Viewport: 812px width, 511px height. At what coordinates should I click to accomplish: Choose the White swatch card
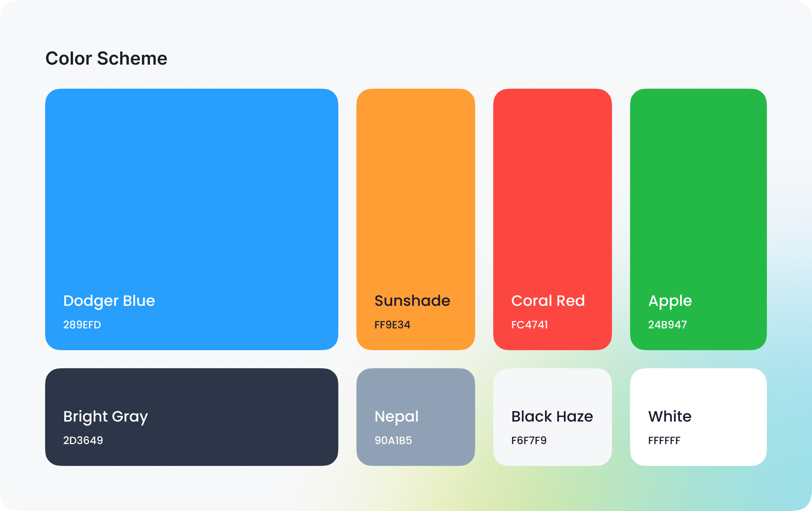coord(698,417)
